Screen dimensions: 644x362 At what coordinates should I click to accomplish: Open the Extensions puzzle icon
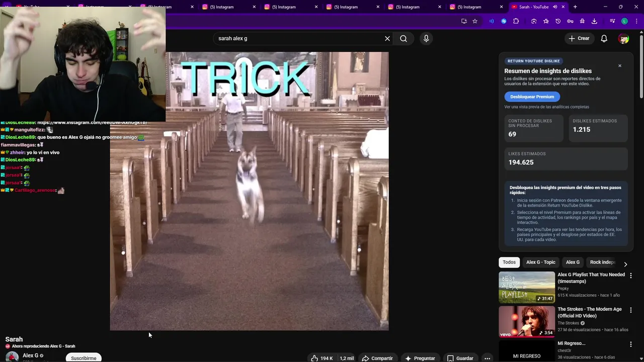516,21
